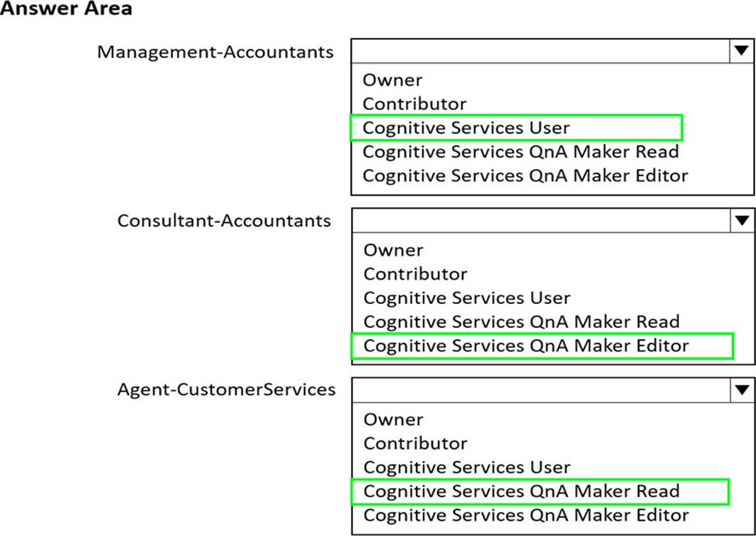Select Owner for Management-Accountants
Screen dimensions: 756x536
[393, 80]
